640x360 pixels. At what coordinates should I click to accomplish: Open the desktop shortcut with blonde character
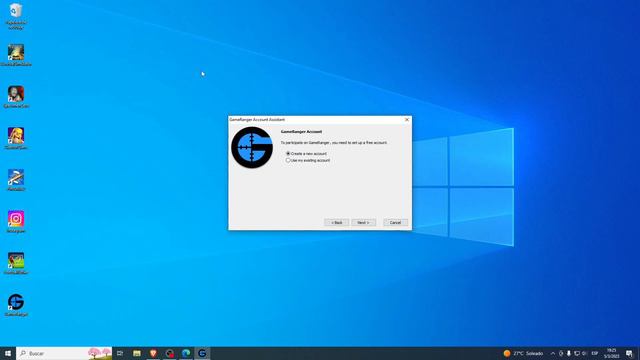[x=16, y=138]
